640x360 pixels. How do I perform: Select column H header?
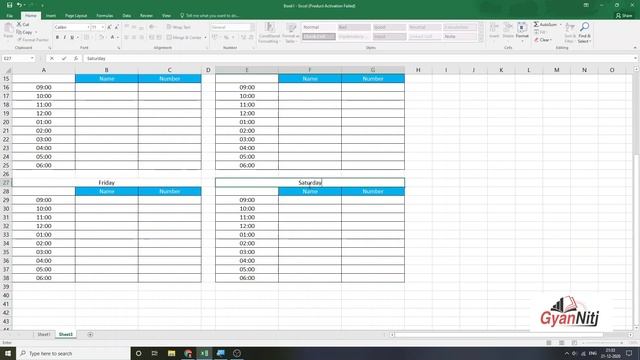point(418,70)
